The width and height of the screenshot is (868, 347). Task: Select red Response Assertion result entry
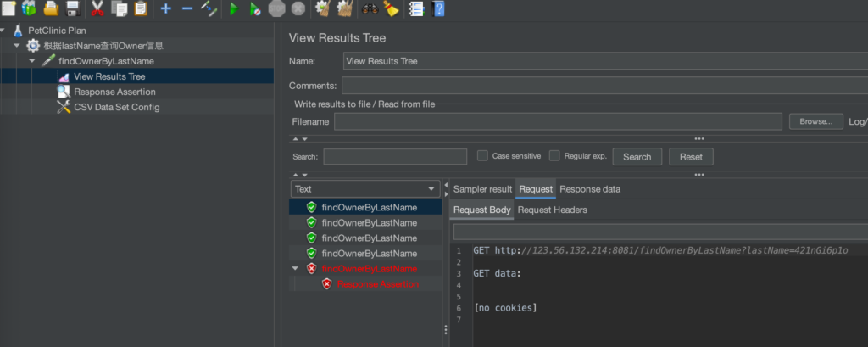(377, 284)
